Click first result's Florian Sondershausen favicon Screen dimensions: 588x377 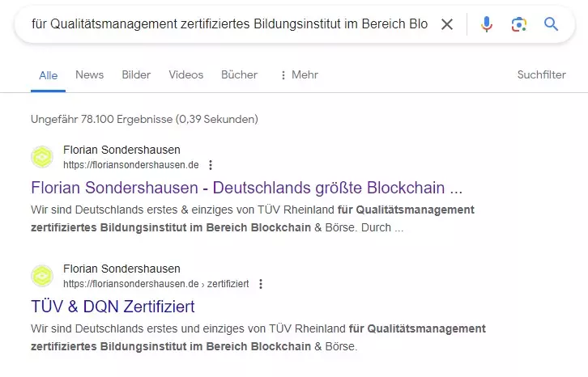(42, 157)
